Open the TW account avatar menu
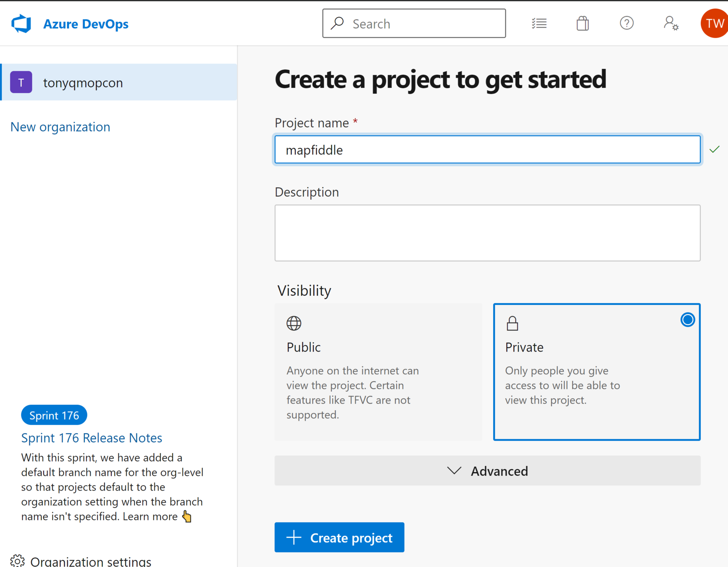The height and width of the screenshot is (567, 728). coord(714,24)
